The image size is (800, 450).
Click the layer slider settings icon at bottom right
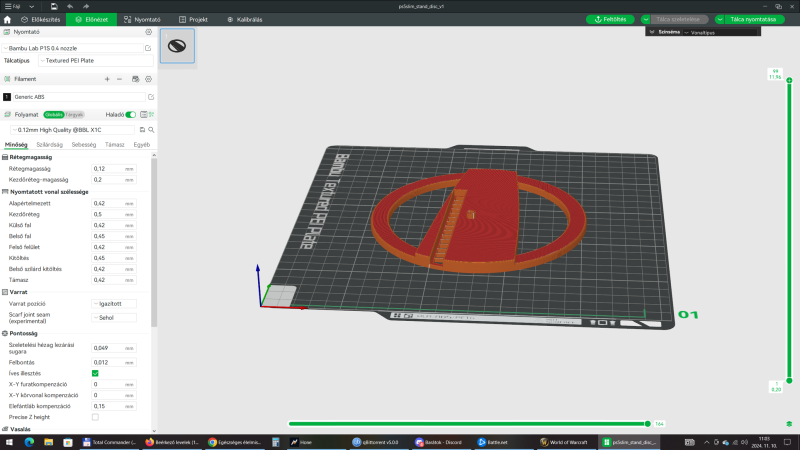(789, 424)
